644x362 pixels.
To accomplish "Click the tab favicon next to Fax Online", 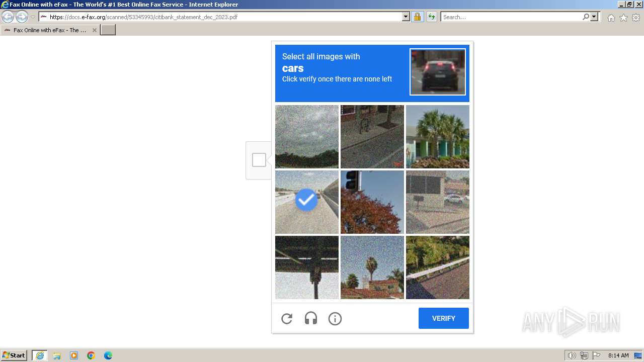I will pos(8,30).
